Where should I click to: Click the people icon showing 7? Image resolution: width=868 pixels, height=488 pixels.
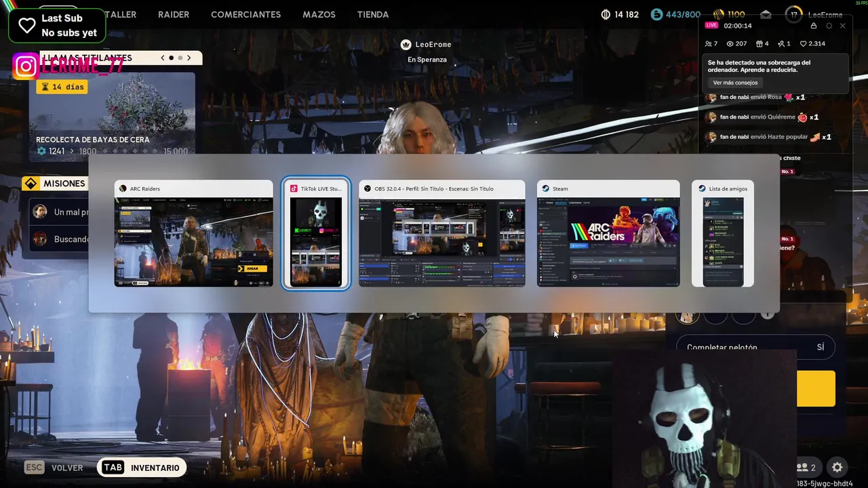708,43
